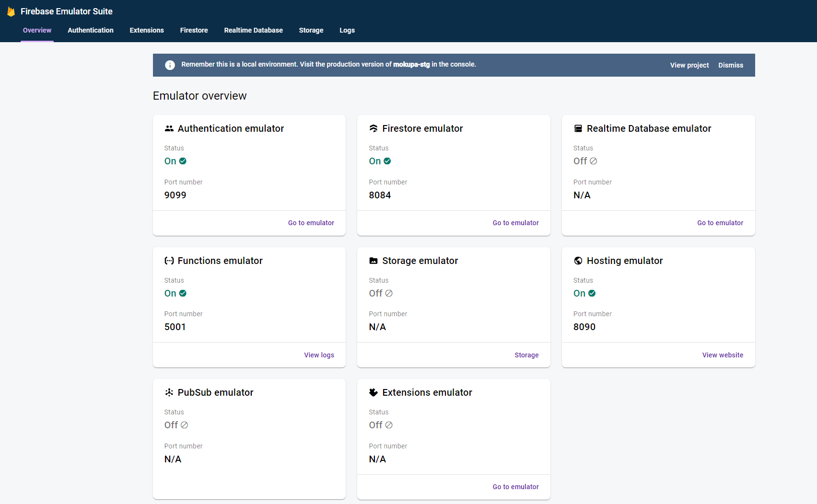Click the Emulator overview heading
This screenshot has width=817, height=504.
[x=200, y=96]
